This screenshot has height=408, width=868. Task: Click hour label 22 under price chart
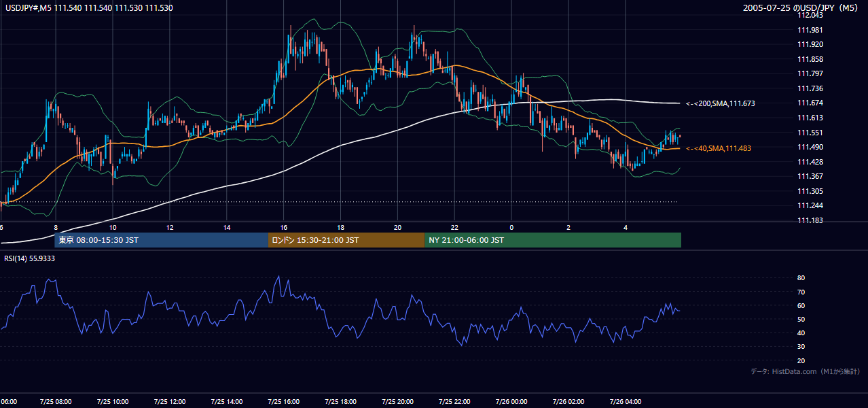click(454, 227)
